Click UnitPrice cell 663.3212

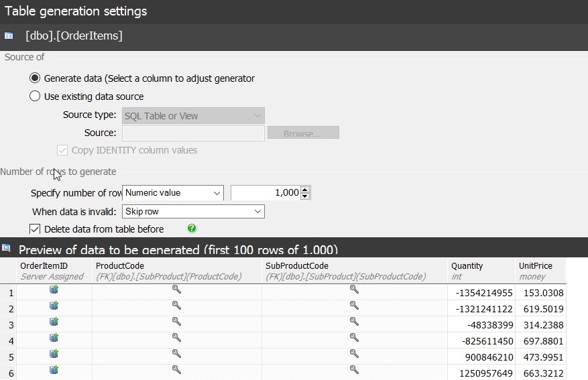coord(540,373)
